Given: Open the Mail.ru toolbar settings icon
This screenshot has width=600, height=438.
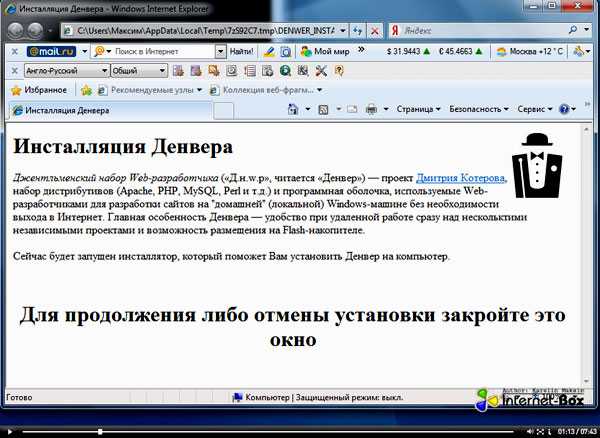Looking at the screenshot, I should click(x=579, y=52).
